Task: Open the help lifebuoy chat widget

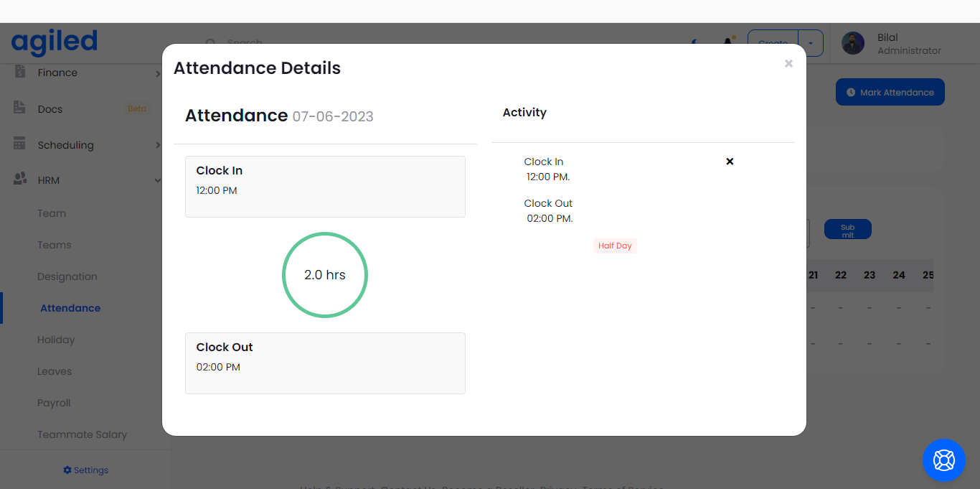Action: [x=943, y=460]
